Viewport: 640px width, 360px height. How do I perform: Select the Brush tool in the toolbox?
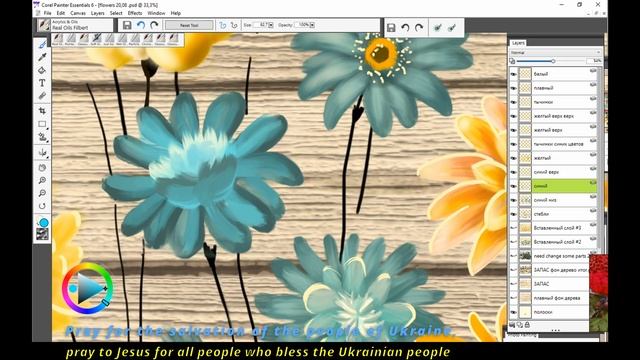click(42, 44)
